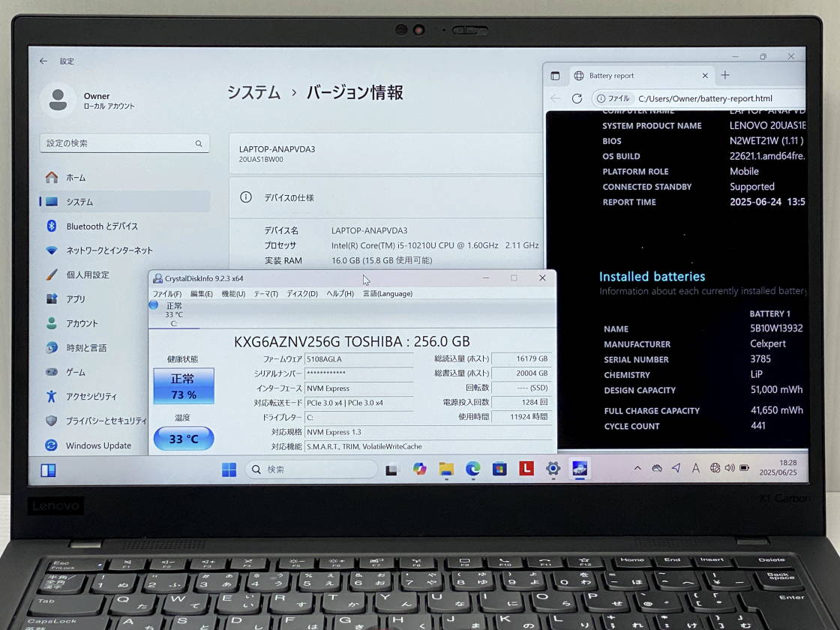Open 編集(E) menu in CrystalDiskInfo
The height and width of the screenshot is (630, 840).
tap(202, 293)
